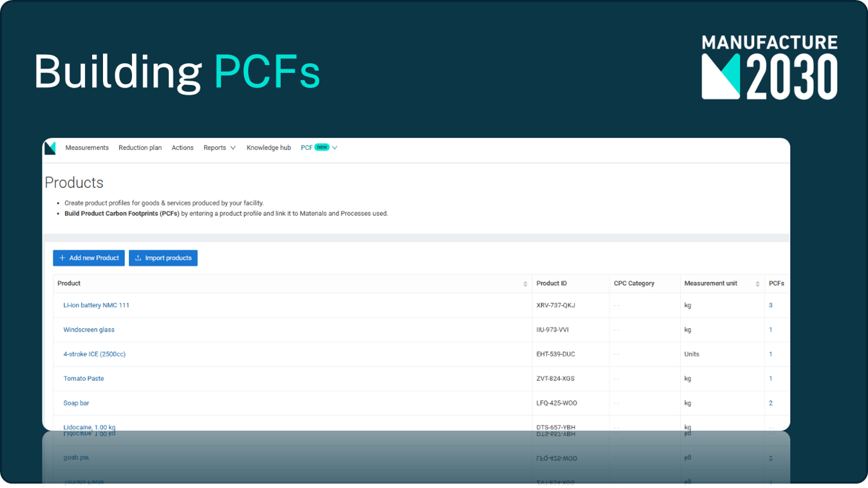
Task: Click PCF count 1 for Windscreen glass
Action: tap(771, 330)
